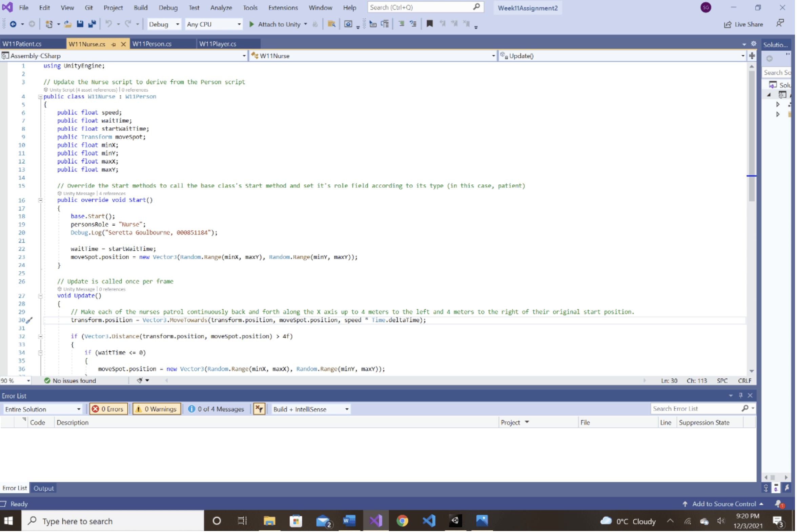The height and width of the screenshot is (532, 797).
Task: Click the Undo icon in toolbar
Action: click(x=108, y=24)
